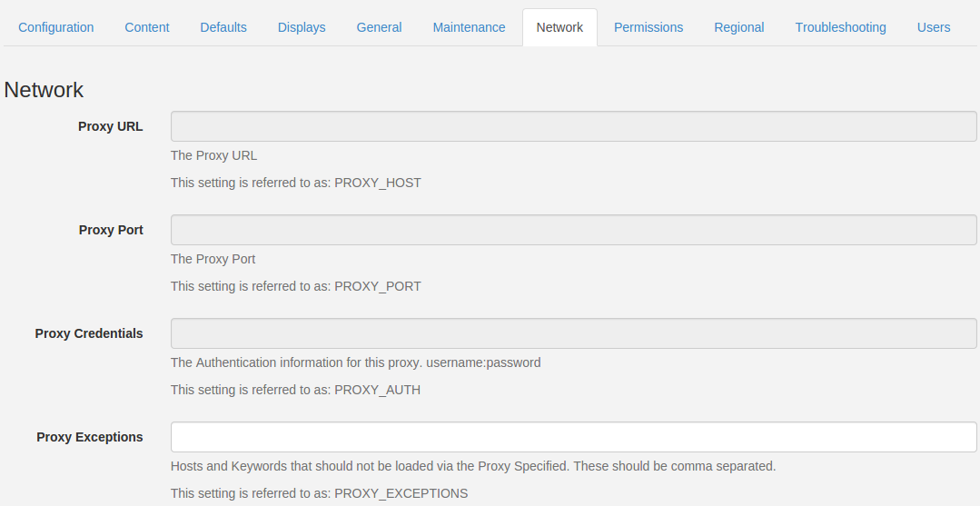Click the Proxy URL input field

point(573,126)
